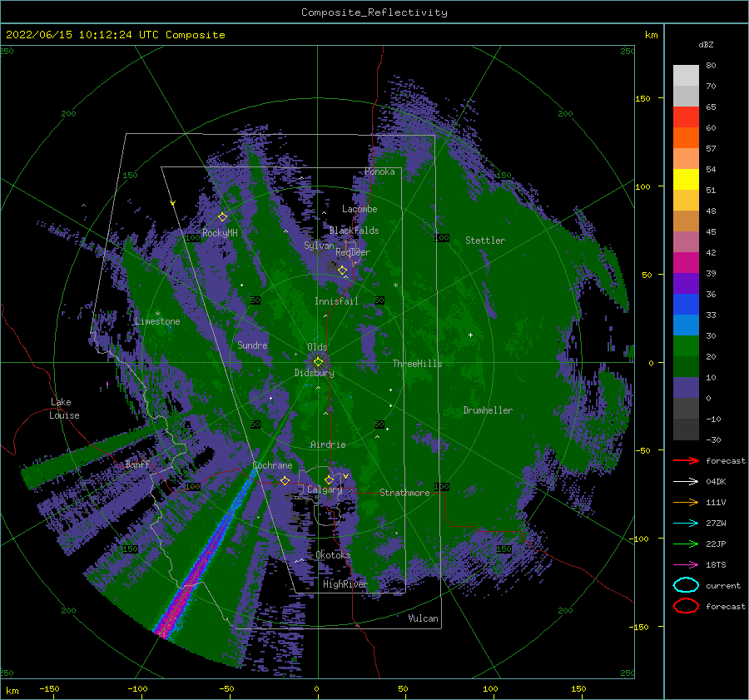Image resolution: width=749 pixels, height=700 pixels.
Task: Click the Banff map label
Action: (137, 464)
